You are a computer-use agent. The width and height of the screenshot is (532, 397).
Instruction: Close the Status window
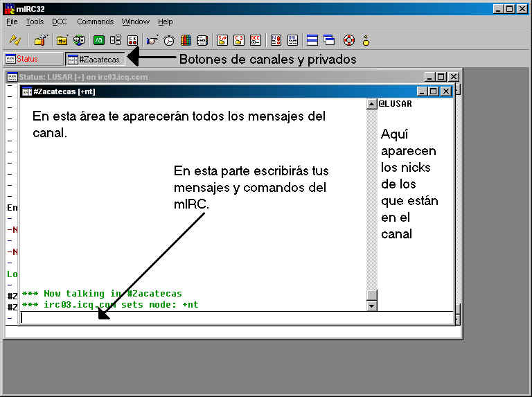point(454,77)
